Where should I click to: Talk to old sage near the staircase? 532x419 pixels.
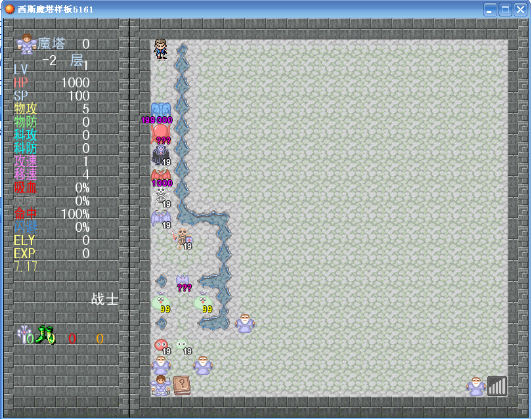tap(476, 386)
